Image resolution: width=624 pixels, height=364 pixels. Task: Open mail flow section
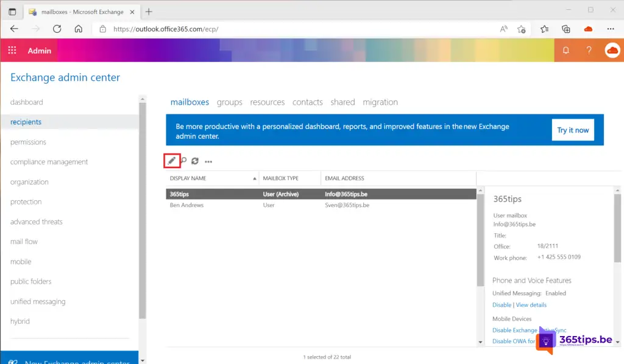pos(24,242)
